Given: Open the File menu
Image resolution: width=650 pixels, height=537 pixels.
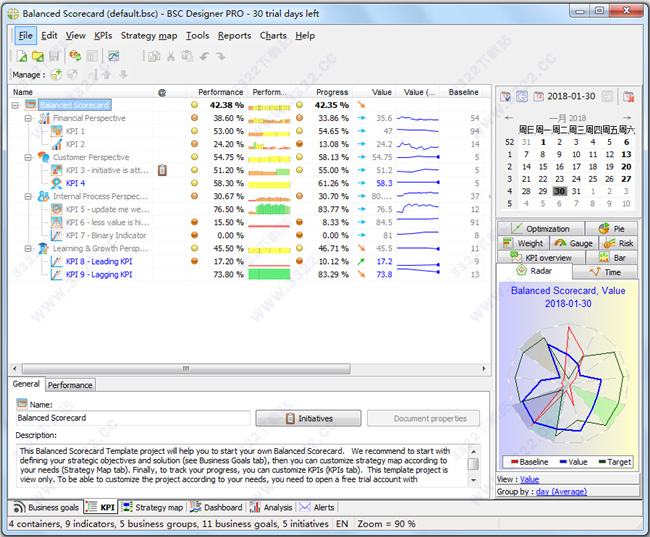Looking at the screenshot, I should point(25,36).
